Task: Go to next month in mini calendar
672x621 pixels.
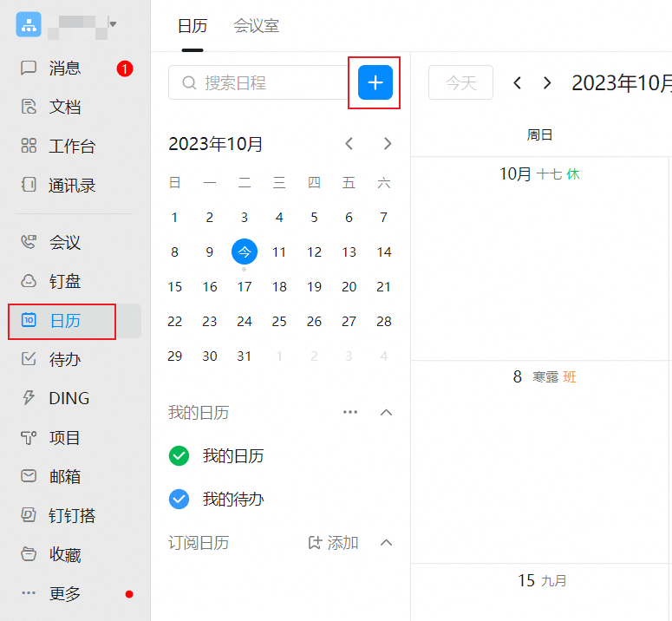Action: pos(388,144)
